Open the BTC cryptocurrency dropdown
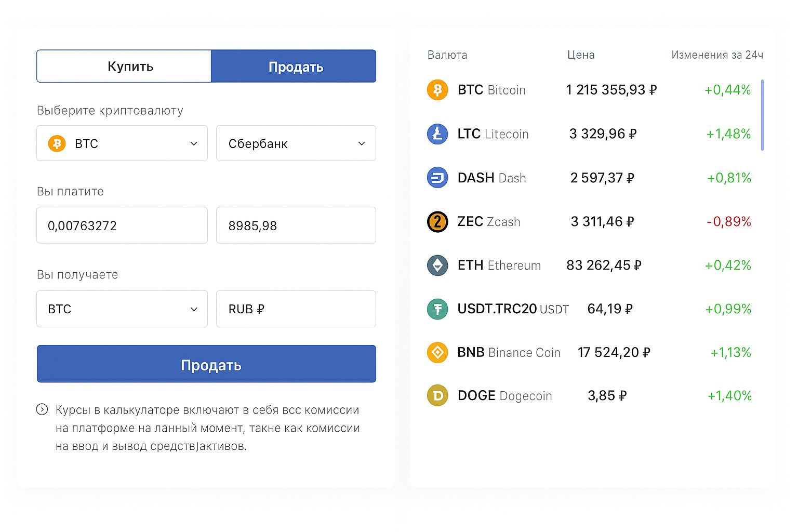Viewport: 798px width, 532px height. coord(122,143)
